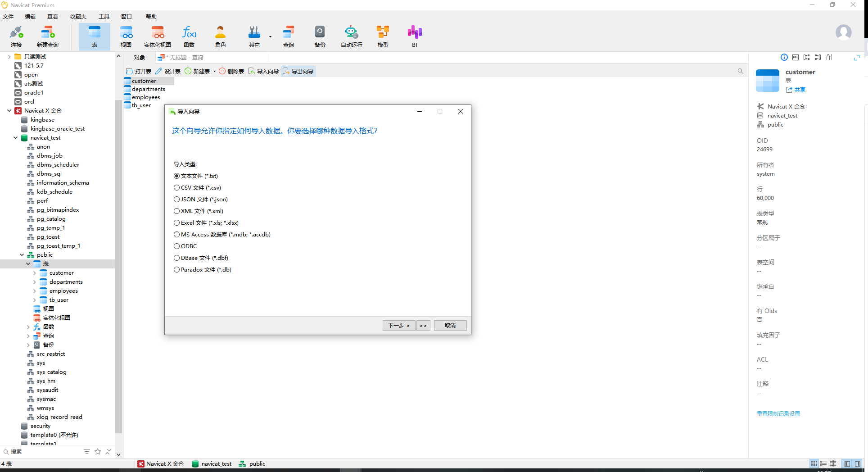Switch to the 对象 tab

pyautogui.click(x=140, y=58)
